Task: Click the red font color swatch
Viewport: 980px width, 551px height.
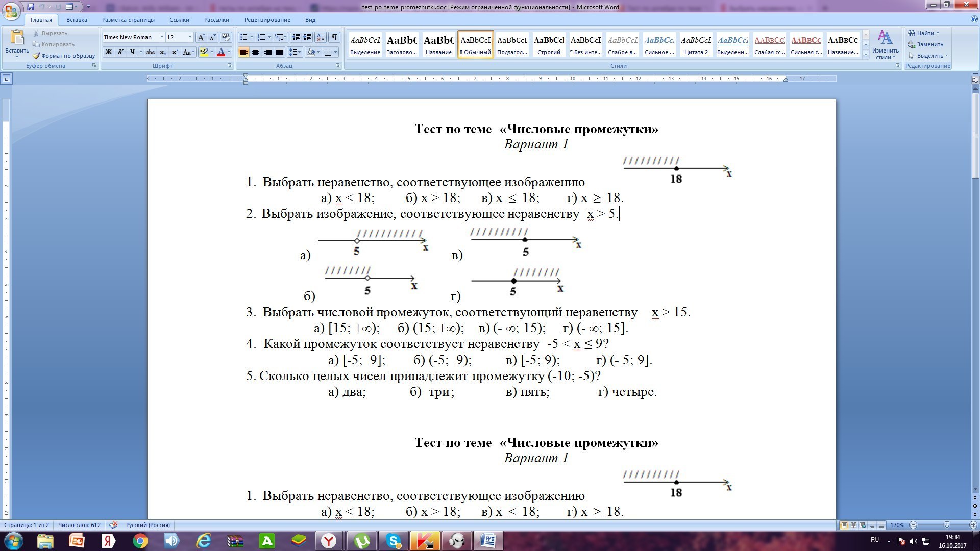Action: (x=221, y=52)
